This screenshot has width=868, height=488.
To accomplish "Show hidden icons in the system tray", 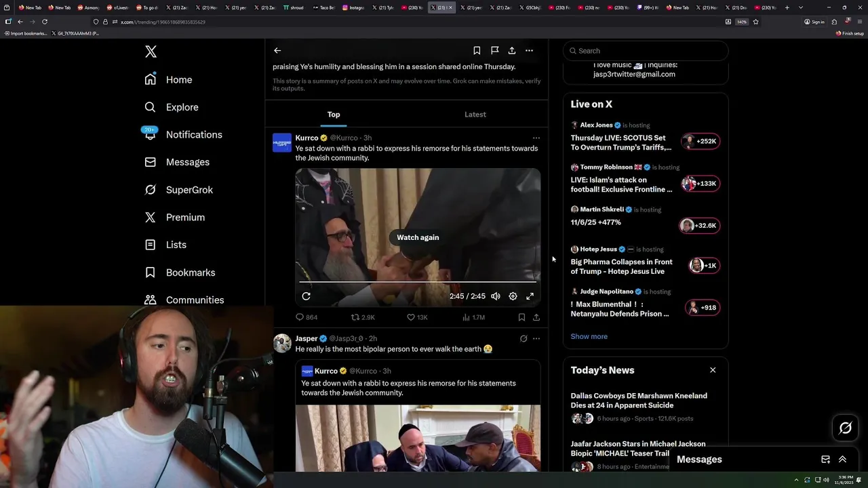I will pos(797,480).
